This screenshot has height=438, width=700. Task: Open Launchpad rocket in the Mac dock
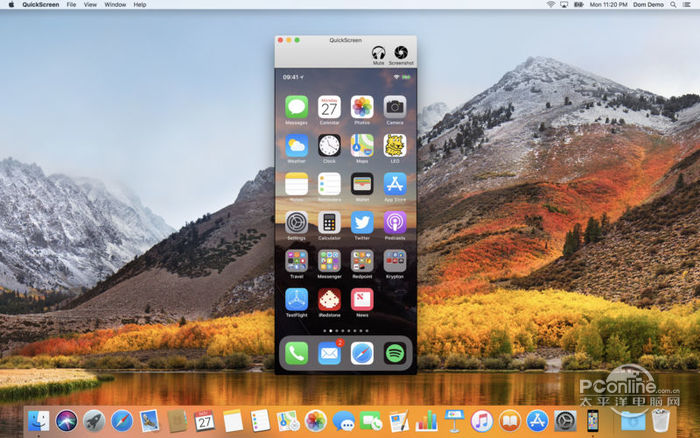(x=94, y=421)
